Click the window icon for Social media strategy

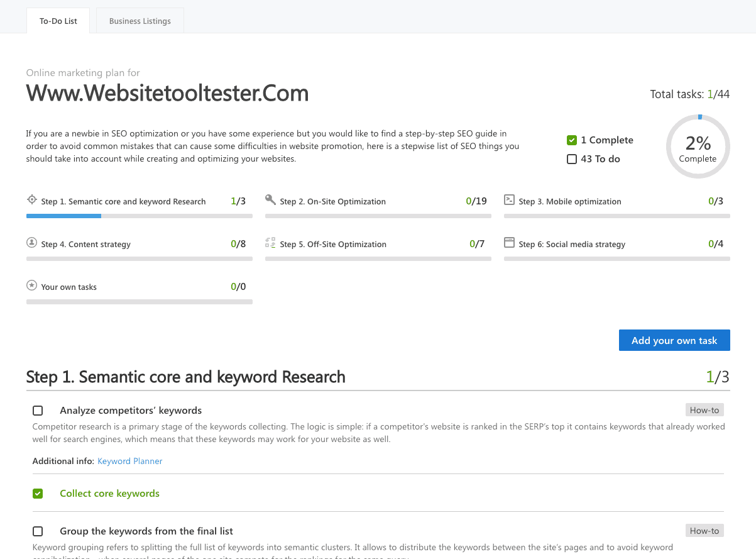[509, 243]
